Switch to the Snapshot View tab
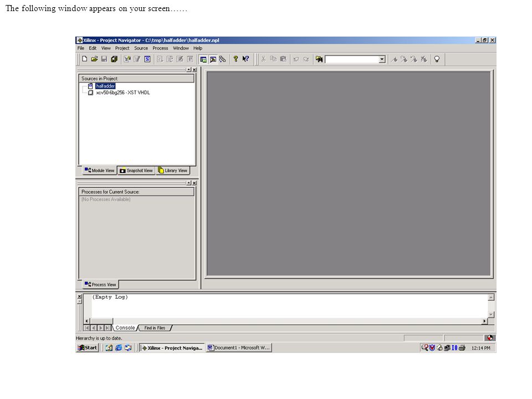The image size is (532, 399). pyautogui.click(x=136, y=170)
